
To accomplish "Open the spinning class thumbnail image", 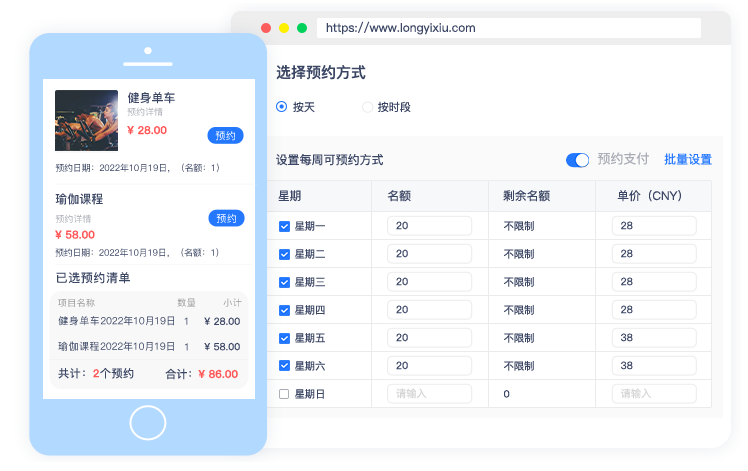I will pos(87,121).
